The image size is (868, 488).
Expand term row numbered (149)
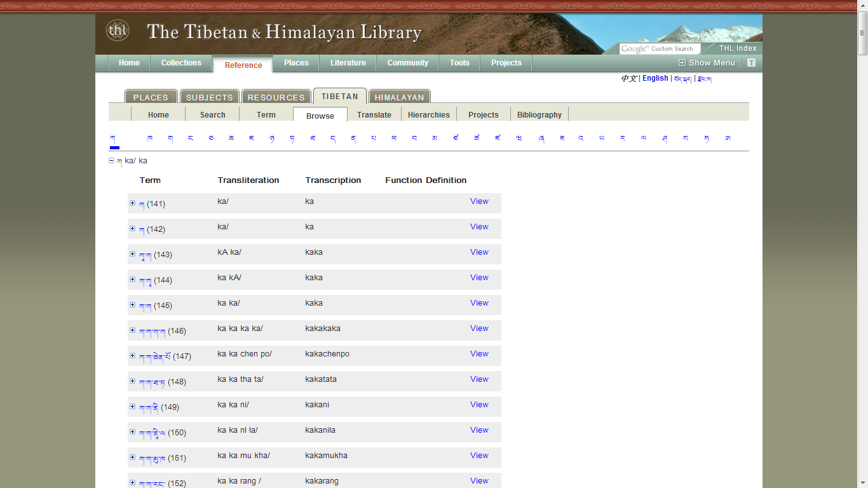pos(132,407)
